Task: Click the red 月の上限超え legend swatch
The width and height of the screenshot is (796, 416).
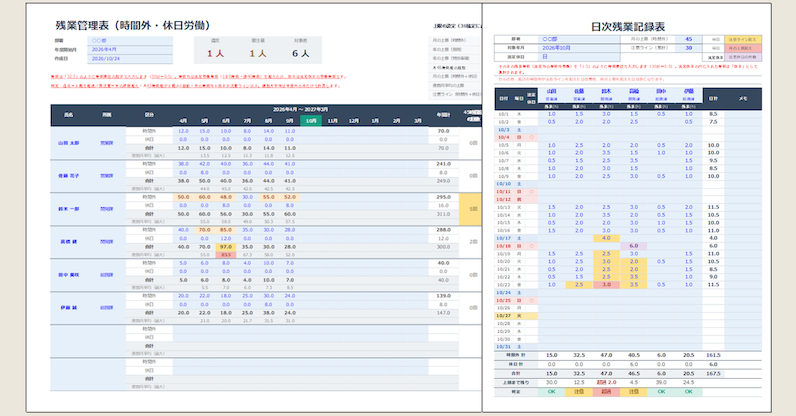Action: 743,48
